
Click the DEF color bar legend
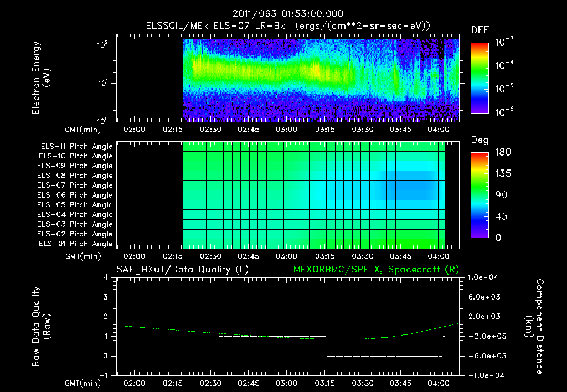pyautogui.click(x=480, y=78)
